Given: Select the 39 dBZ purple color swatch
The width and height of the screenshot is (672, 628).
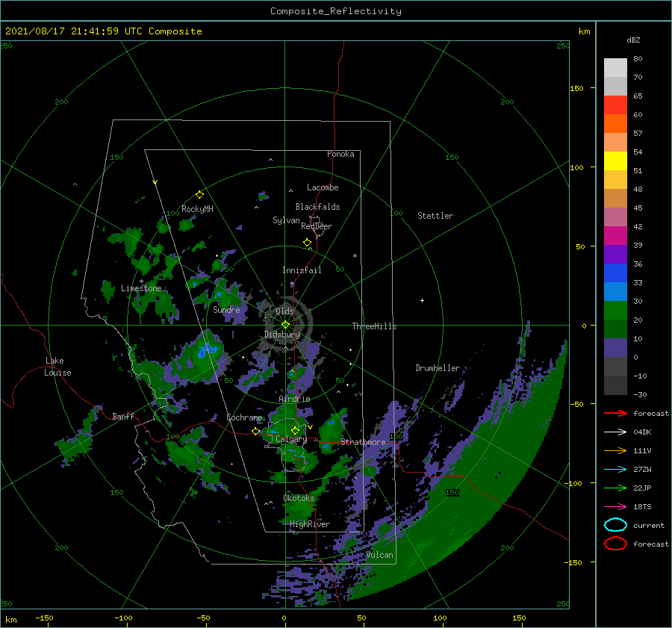Looking at the screenshot, I should pos(615,254).
